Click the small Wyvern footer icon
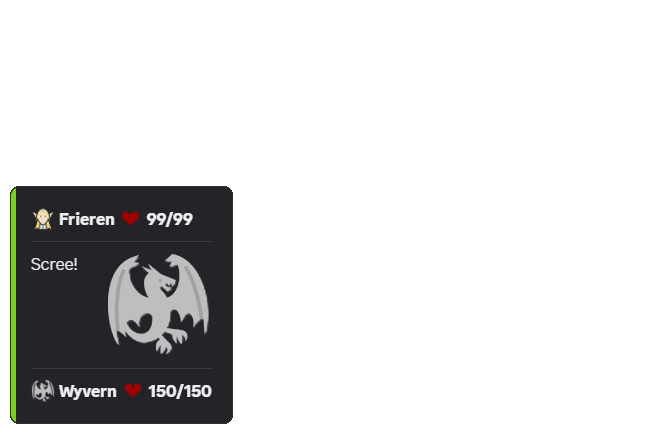660x434 pixels. tap(43, 391)
